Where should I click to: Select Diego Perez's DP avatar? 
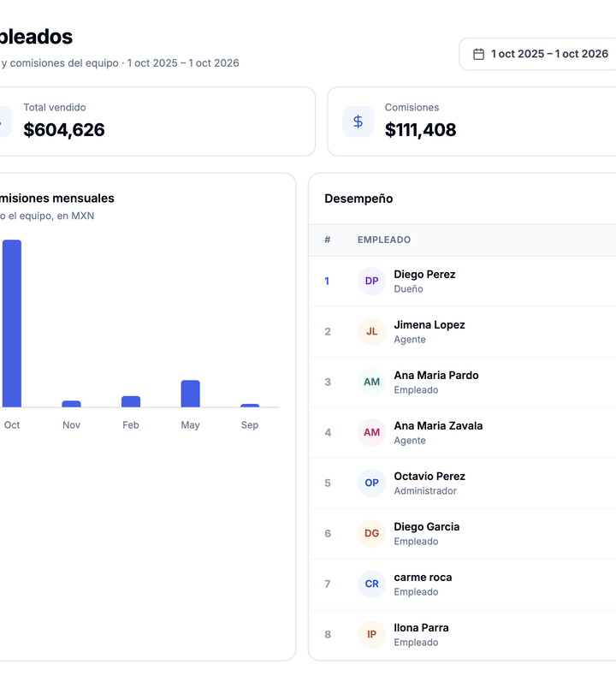pyautogui.click(x=371, y=281)
